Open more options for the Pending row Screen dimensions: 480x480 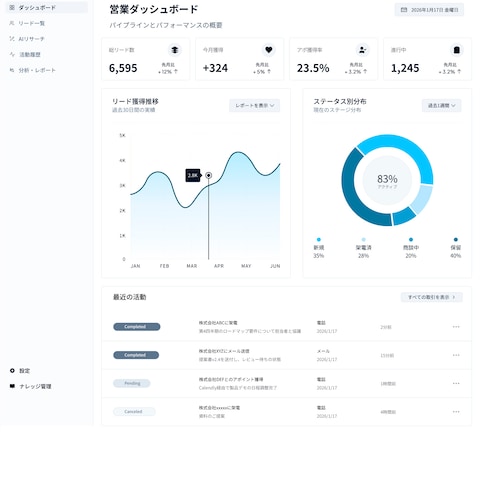tap(456, 383)
